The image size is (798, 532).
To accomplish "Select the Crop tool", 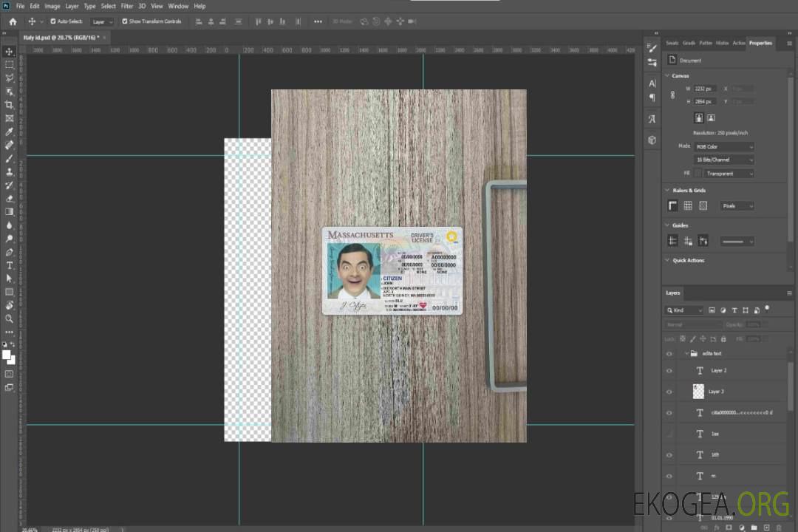I will click(10, 105).
